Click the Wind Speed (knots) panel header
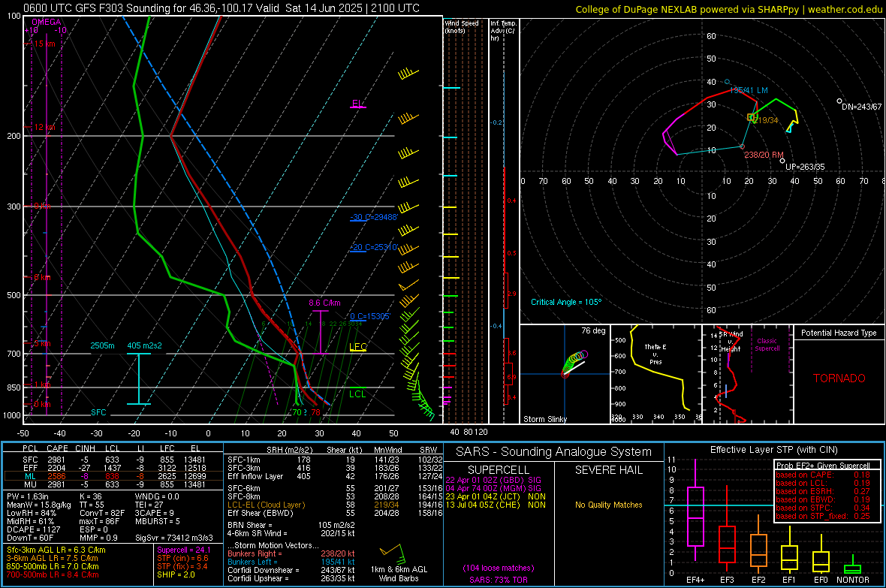This screenshot has width=886, height=588. point(462,26)
